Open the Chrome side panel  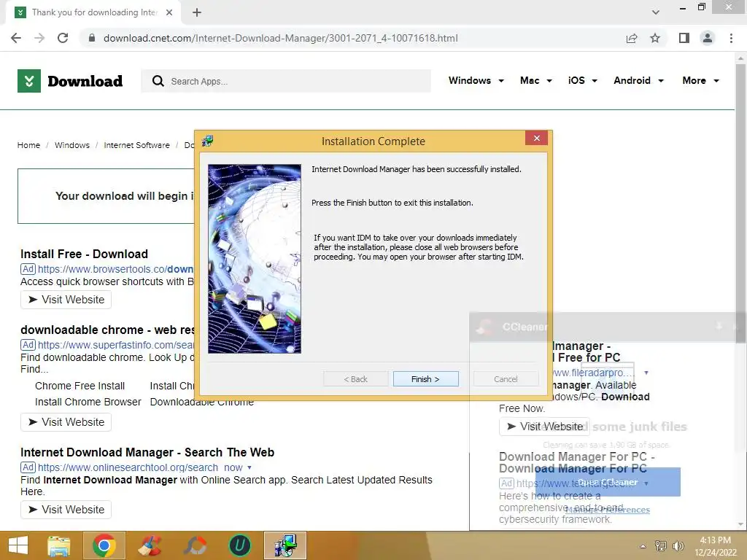tap(684, 38)
